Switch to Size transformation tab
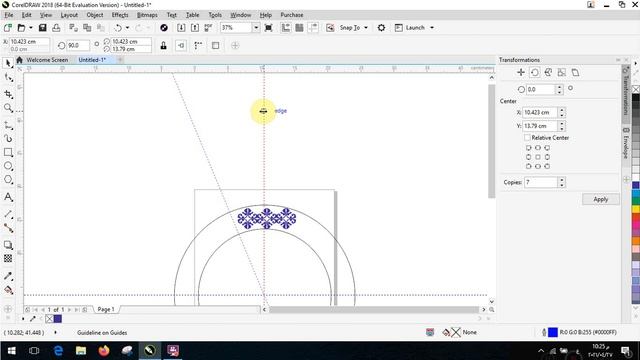640x360 pixels. [x=562, y=73]
